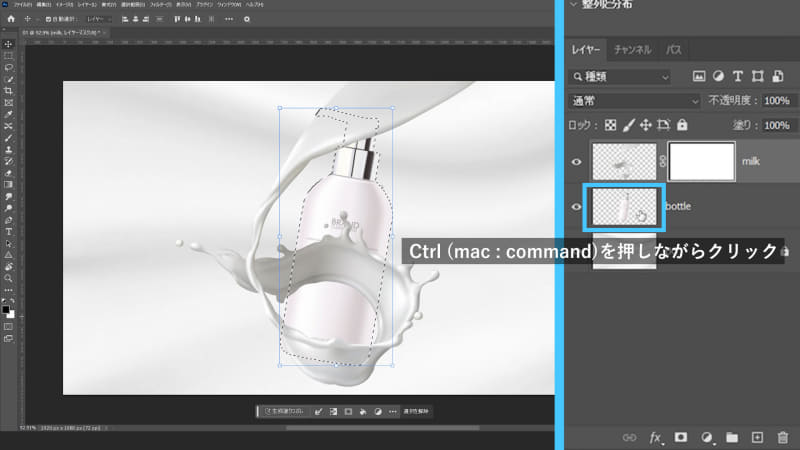This screenshot has width=800, height=450.
Task: Open the フィルター menu
Action: click(x=161, y=5)
